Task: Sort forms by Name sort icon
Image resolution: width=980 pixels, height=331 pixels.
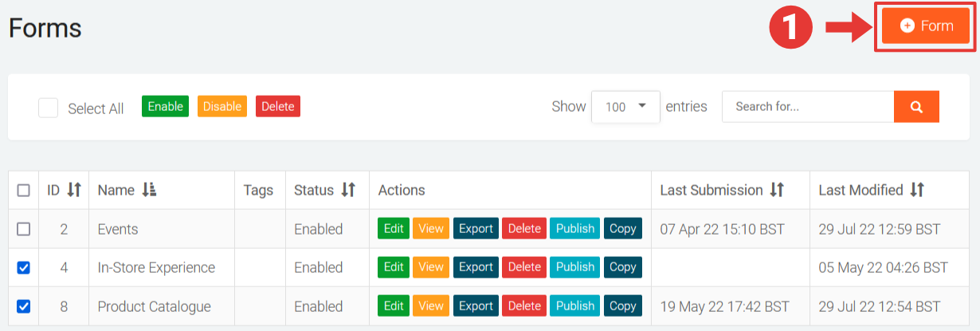Action: tap(149, 190)
